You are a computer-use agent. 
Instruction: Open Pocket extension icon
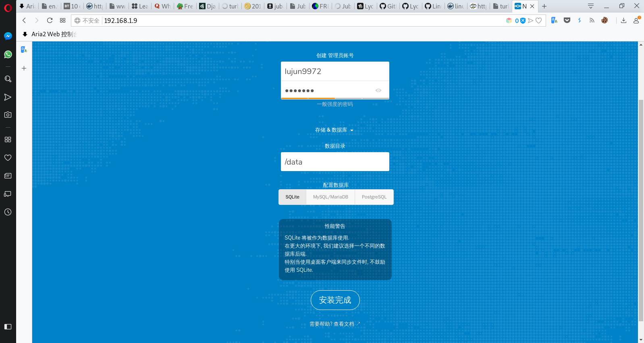click(x=567, y=21)
